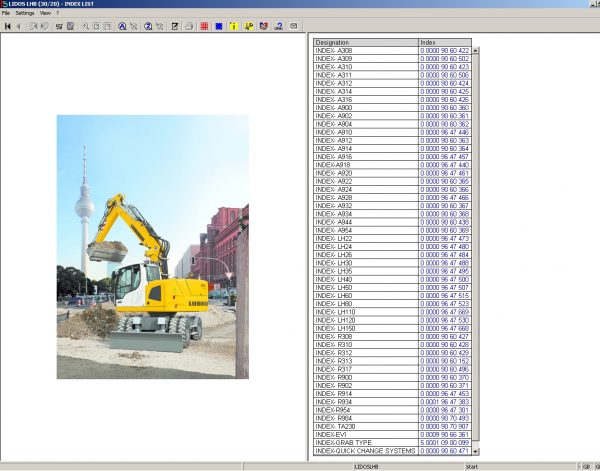Click the circled A toolbar icon
Viewport: 600px width, 471px height.
point(122,25)
